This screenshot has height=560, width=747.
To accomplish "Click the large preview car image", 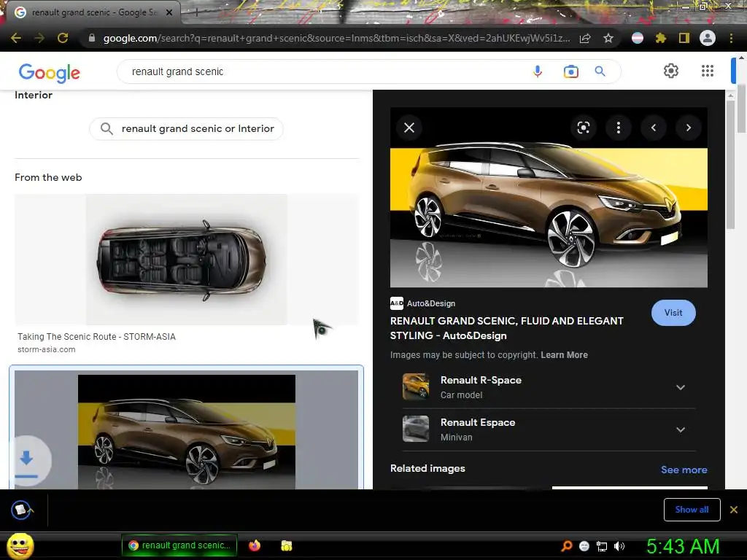I will [x=549, y=198].
